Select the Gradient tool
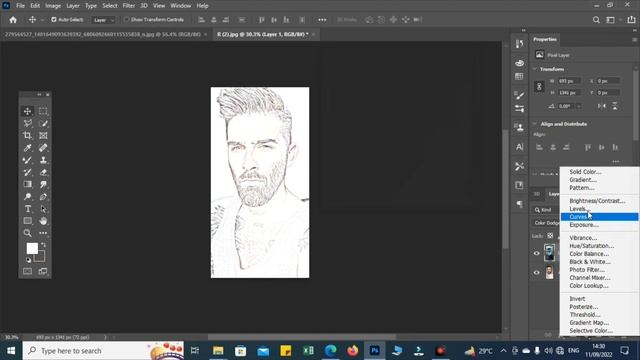 27,184
